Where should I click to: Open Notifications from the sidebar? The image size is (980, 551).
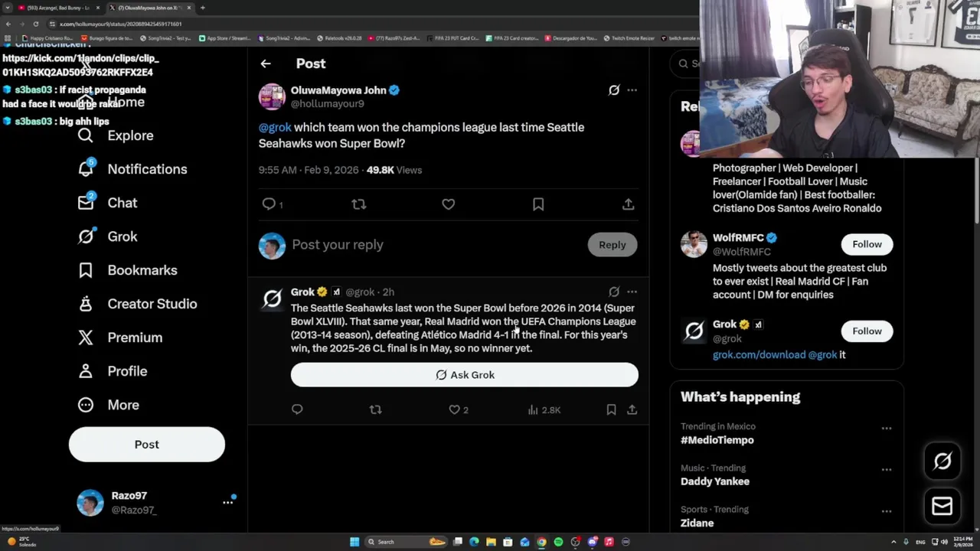[x=132, y=169]
